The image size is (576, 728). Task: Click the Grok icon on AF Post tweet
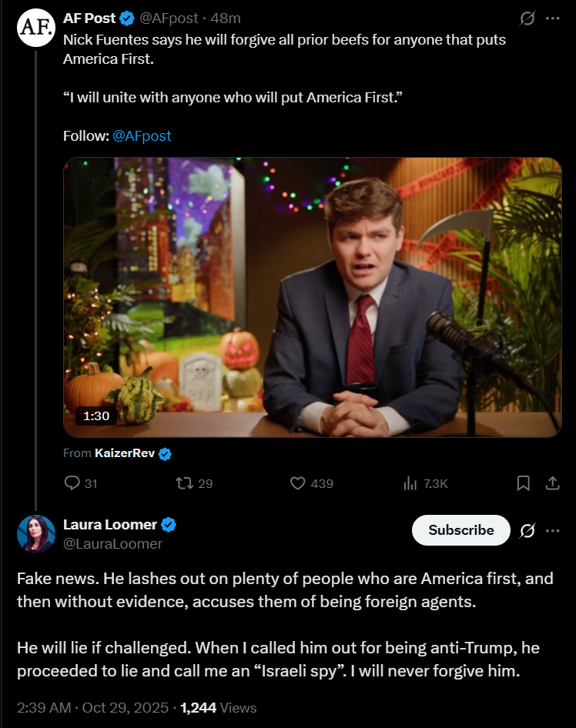pos(528,18)
